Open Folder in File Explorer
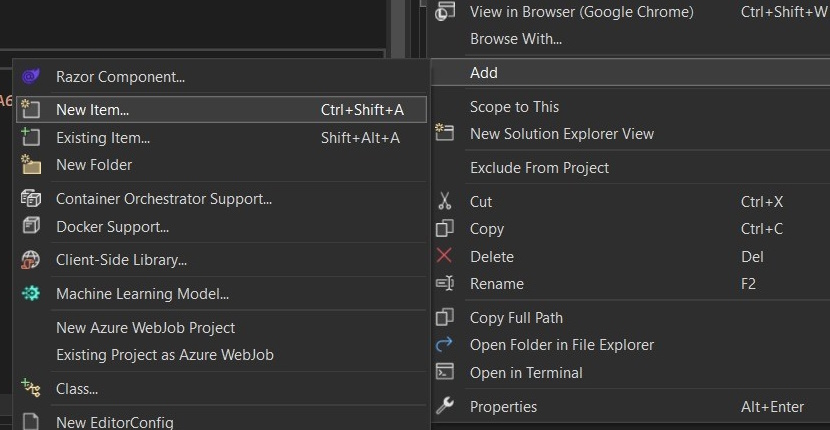The width and height of the screenshot is (830, 430). (x=561, y=345)
